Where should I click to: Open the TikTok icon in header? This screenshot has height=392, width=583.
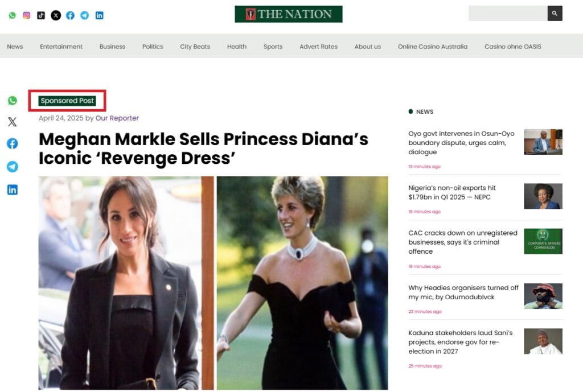click(41, 15)
